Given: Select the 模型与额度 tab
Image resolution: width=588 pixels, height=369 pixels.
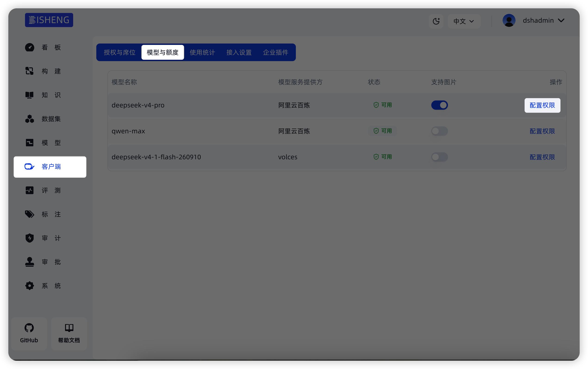Looking at the screenshot, I should (x=163, y=53).
